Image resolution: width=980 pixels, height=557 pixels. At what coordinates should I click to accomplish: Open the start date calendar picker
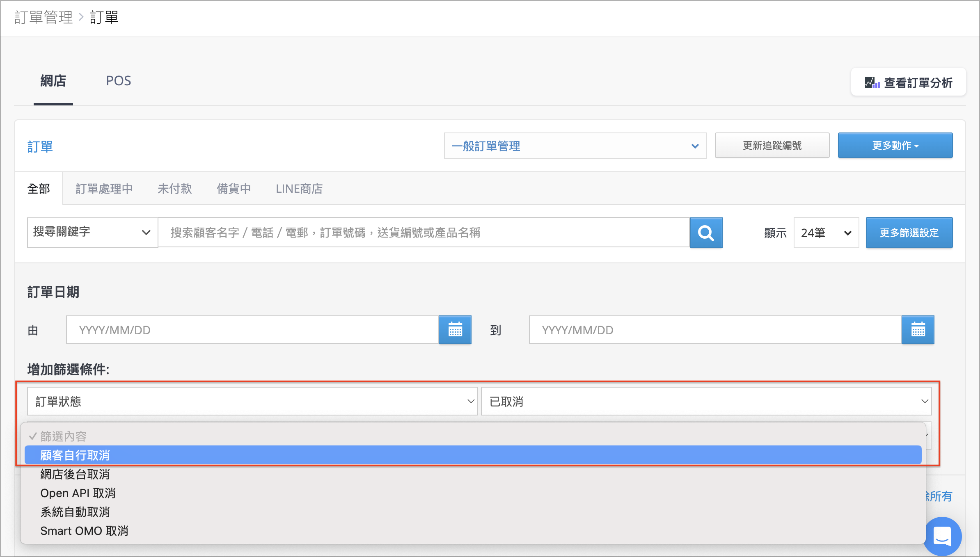point(455,330)
